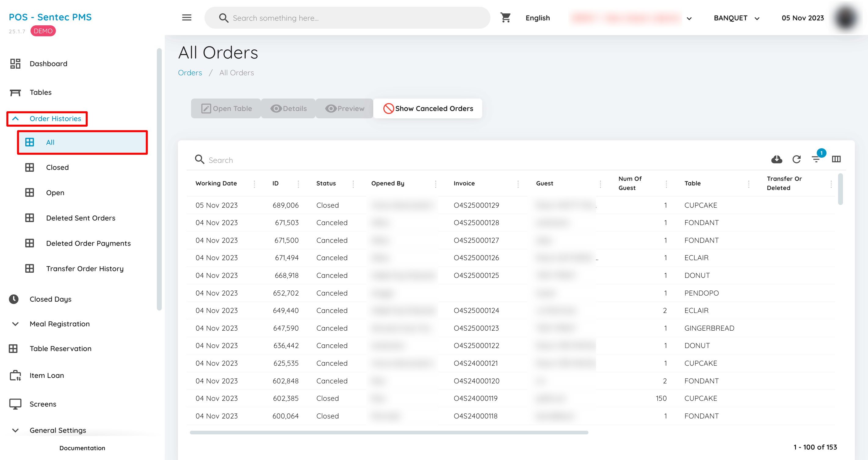868x460 pixels.
Task: Click the Details button
Action: click(288, 108)
